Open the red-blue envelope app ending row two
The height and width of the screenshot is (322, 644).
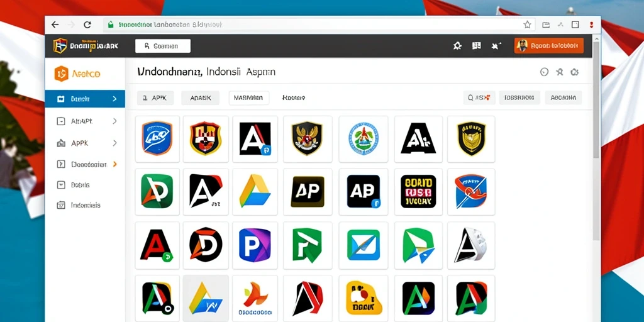[471, 191]
